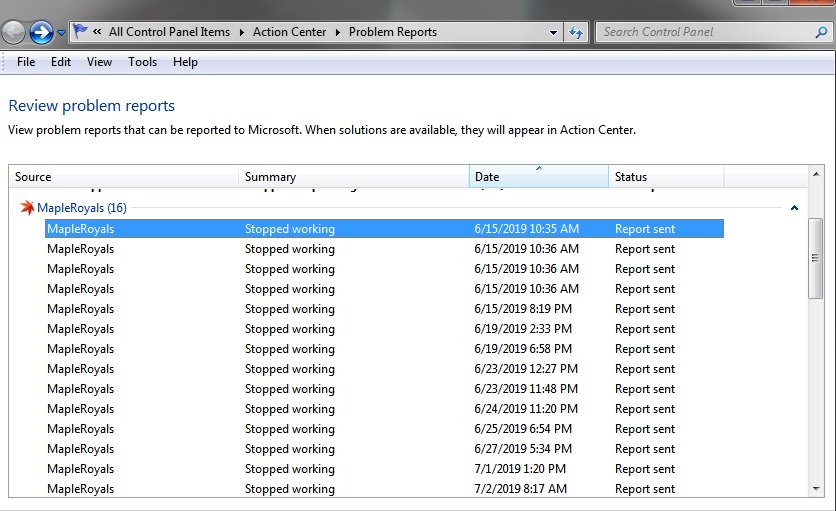
Task: Open the File menu
Action: [x=26, y=62]
